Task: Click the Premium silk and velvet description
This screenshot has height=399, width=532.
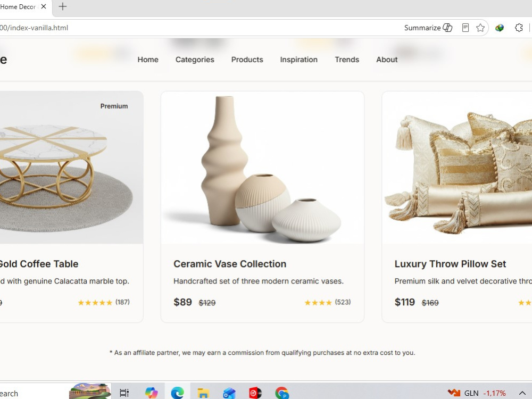Action: (463, 281)
